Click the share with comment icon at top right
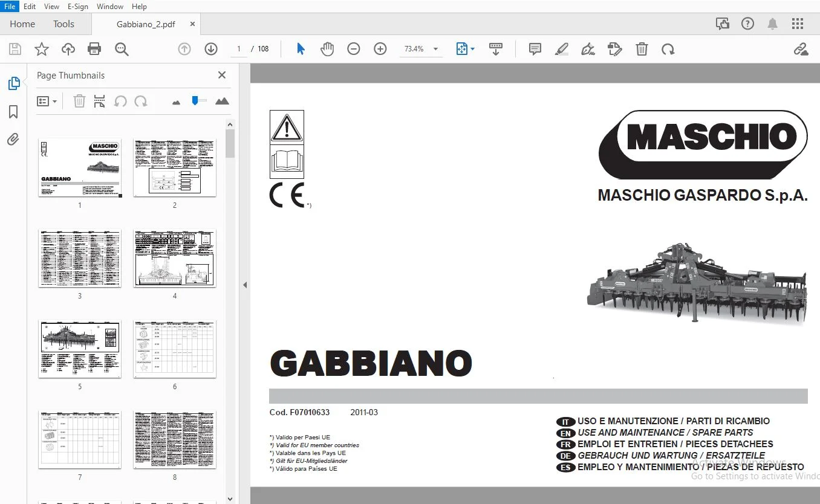 coord(723,24)
